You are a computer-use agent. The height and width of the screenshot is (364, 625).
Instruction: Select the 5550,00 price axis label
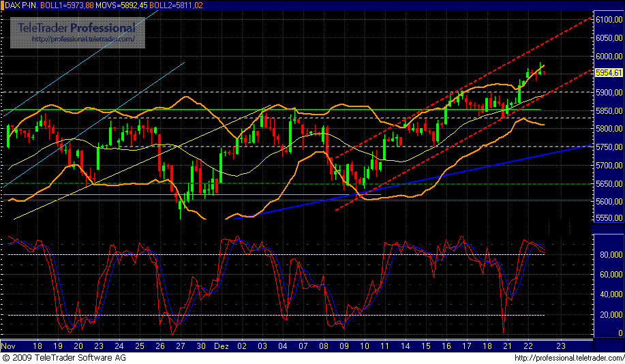[x=609, y=218]
